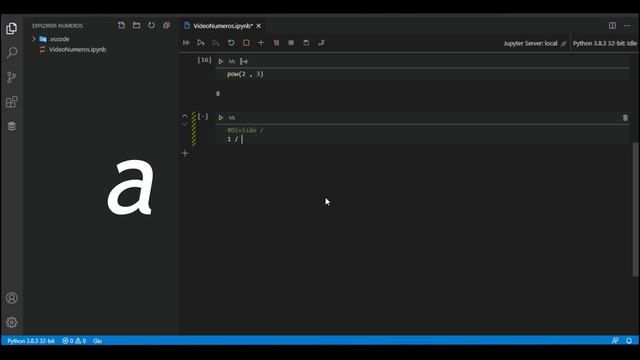Screen dimensions: 640x360
Task: Open notifications bell in status bar
Action: tap(629, 340)
